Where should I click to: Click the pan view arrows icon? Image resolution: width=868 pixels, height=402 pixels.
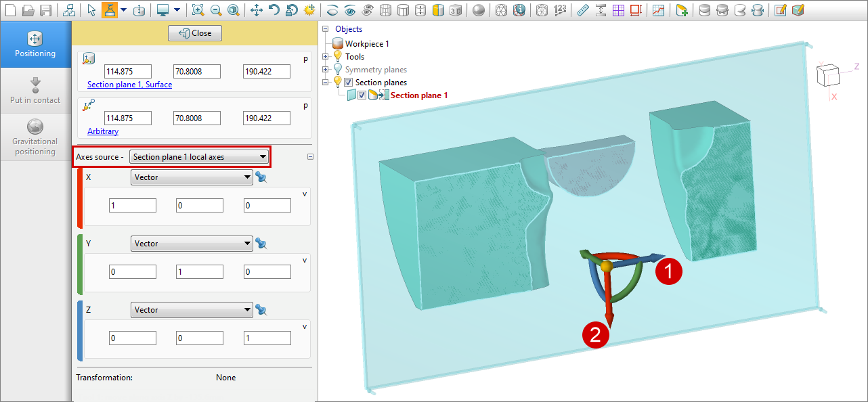point(256,10)
